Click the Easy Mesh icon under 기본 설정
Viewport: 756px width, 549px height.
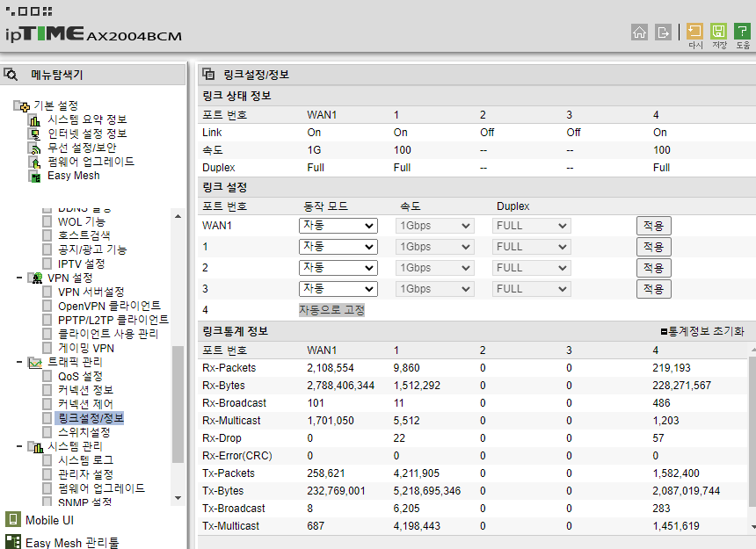tap(34, 177)
